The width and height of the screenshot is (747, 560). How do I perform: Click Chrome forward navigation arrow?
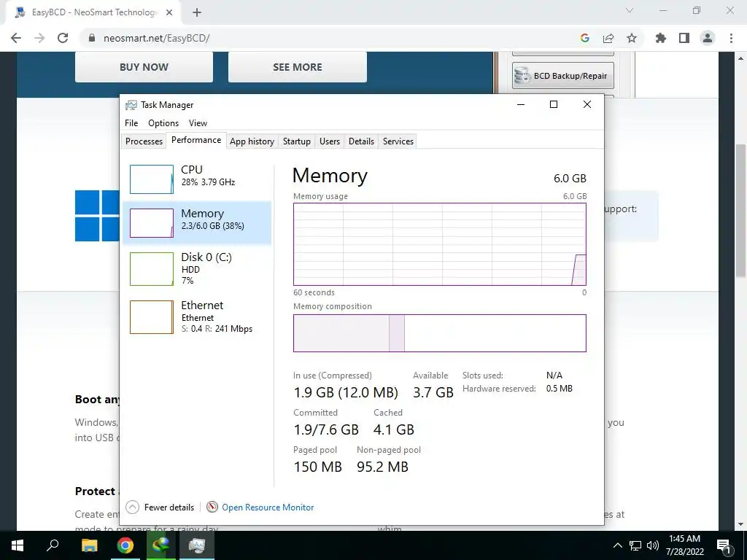pyautogui.click(x=39, y=38)
